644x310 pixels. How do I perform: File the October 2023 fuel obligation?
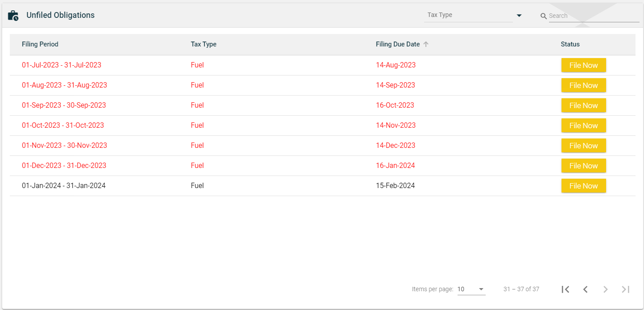[x=583, y=126]
